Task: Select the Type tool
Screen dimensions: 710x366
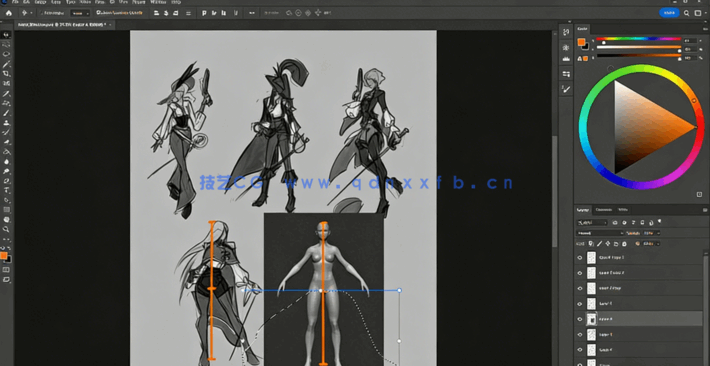Action: point(6,190)
